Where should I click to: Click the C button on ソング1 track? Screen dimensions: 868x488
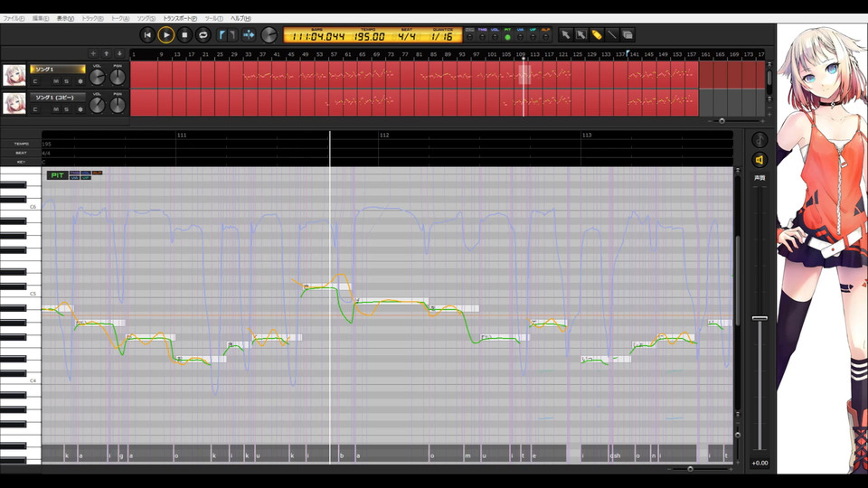coord(35,80)
